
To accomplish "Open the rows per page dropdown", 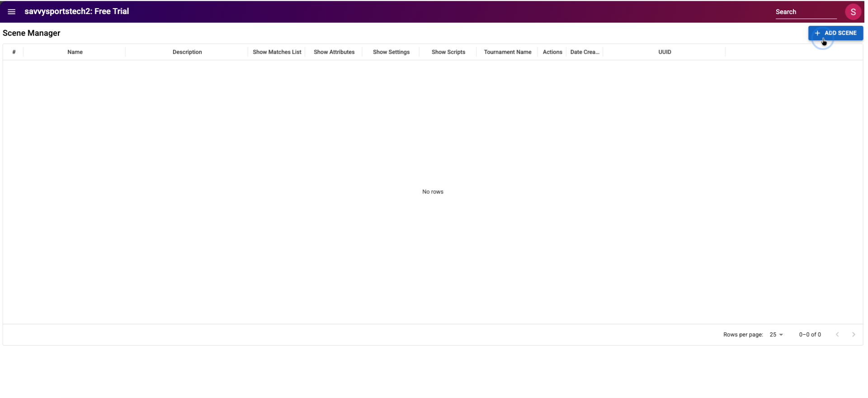I will click(x=776, y=335).
